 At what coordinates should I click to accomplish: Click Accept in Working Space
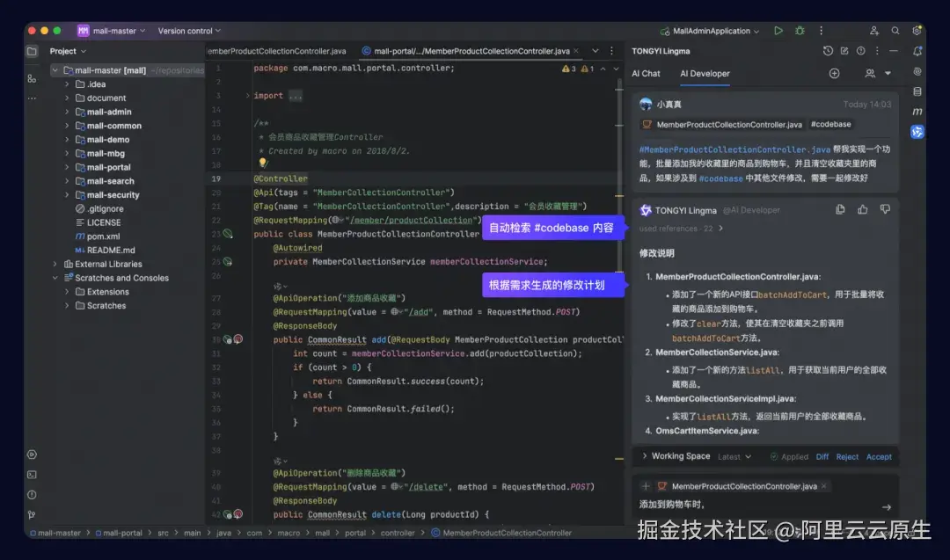pos(879,457)
